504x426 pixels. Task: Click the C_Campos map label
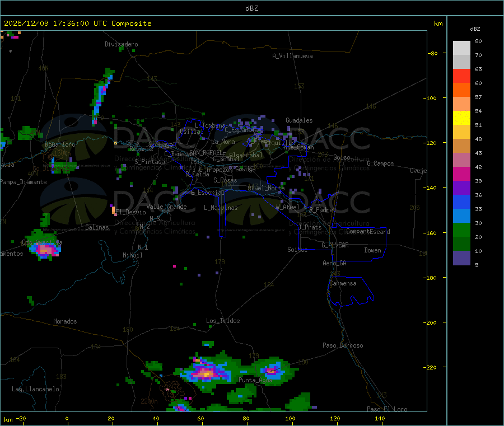pos(380,163)
